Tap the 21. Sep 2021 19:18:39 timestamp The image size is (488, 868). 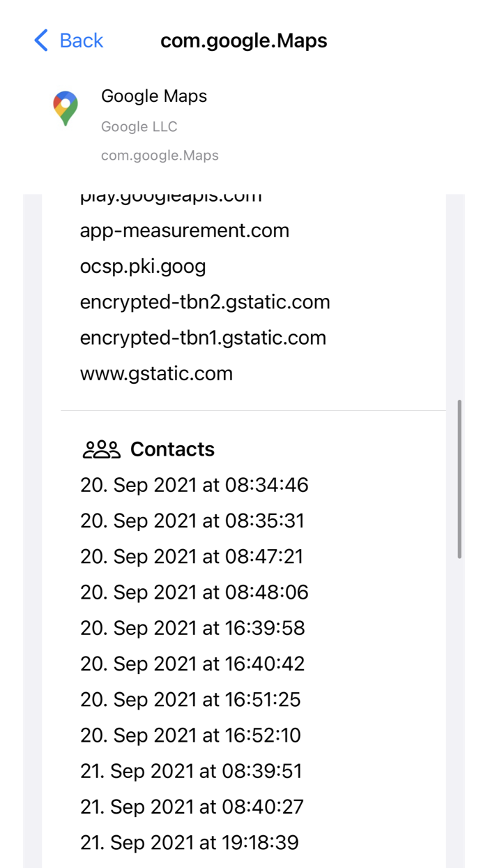[190, 842]
